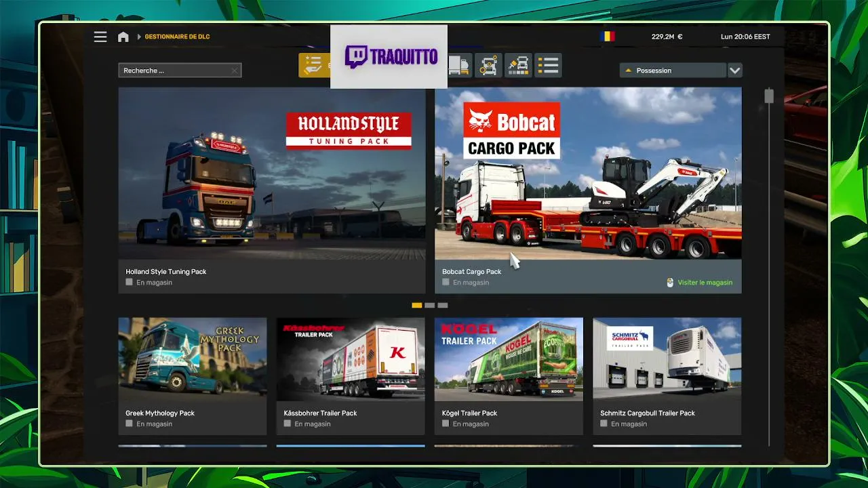The image size is (868, 488).
Task: Click the Holland Style Tuning Pack title
Action: coord(166,271)
